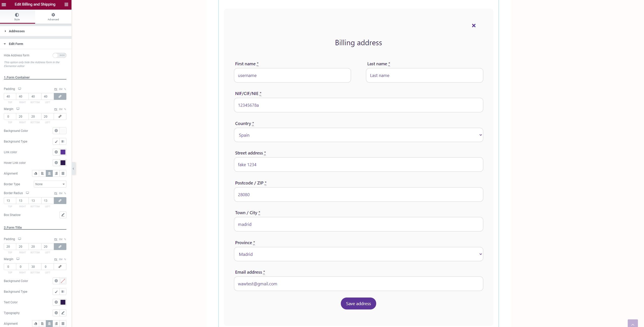The image size is (644, 327).
Task: Toggle linked values for Form Container Padding
Action: coord(60,97)
